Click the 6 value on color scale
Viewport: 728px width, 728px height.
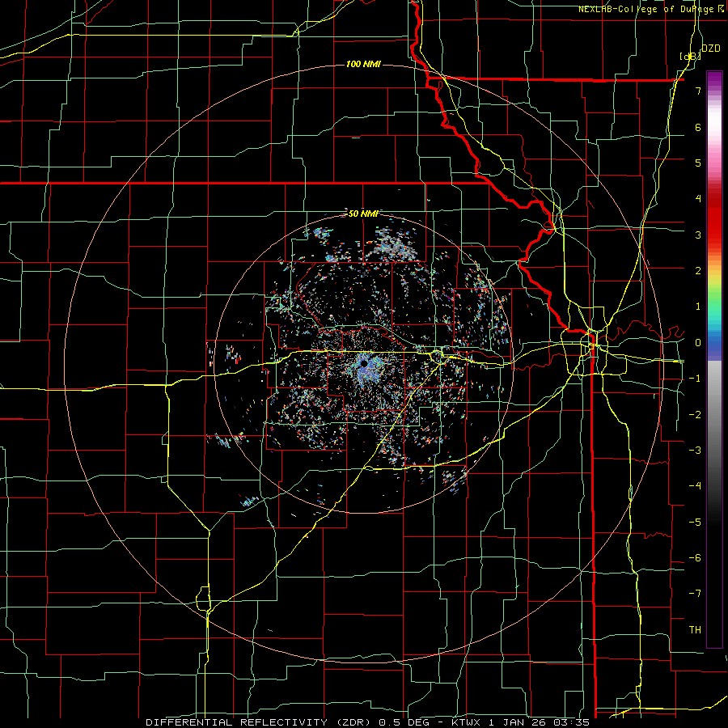(698, 127)
